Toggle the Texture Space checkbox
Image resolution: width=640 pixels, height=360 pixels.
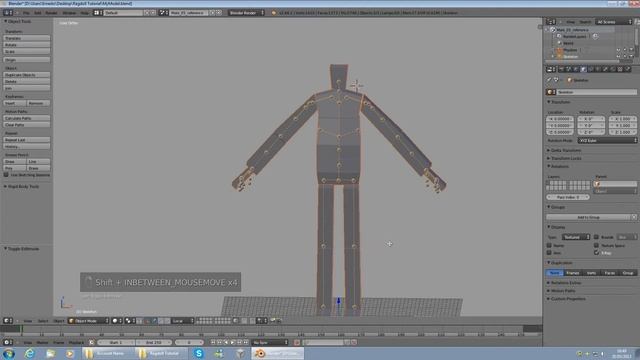pyautogui.click(x=596, y=245)
